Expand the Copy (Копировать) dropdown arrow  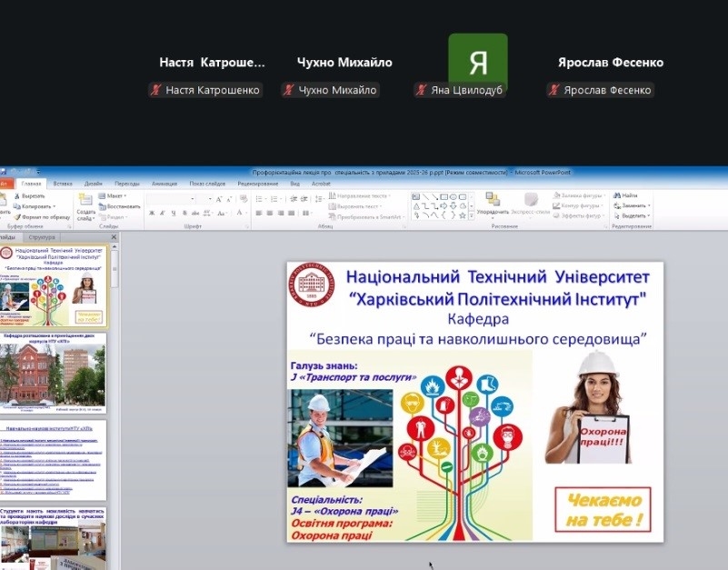tap(54, 206)
